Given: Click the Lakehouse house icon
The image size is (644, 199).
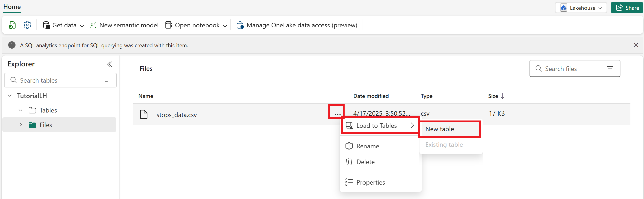Looking at the screenshot, I should point(563,8).
